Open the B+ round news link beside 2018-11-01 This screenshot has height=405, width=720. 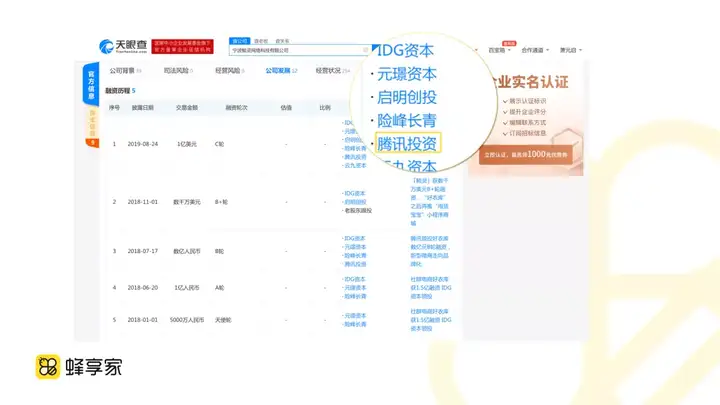tap(429, 202)
